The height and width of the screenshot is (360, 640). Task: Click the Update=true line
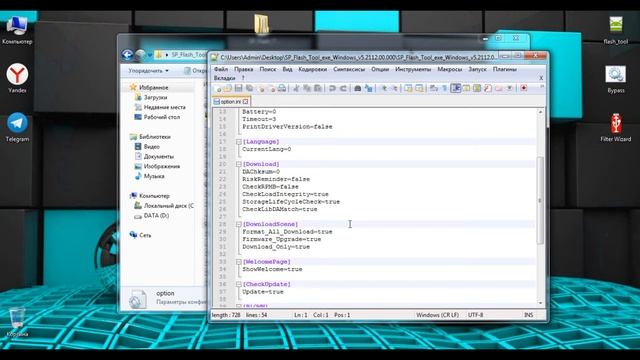pos(262,292)
